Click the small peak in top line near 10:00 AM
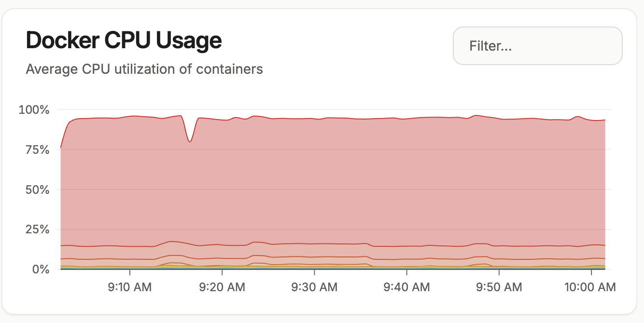The image size is (644, 323). coord(577,117)
